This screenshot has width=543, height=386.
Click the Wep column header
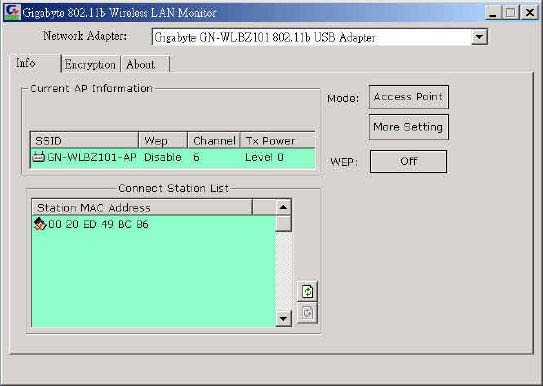coord(163,141)
